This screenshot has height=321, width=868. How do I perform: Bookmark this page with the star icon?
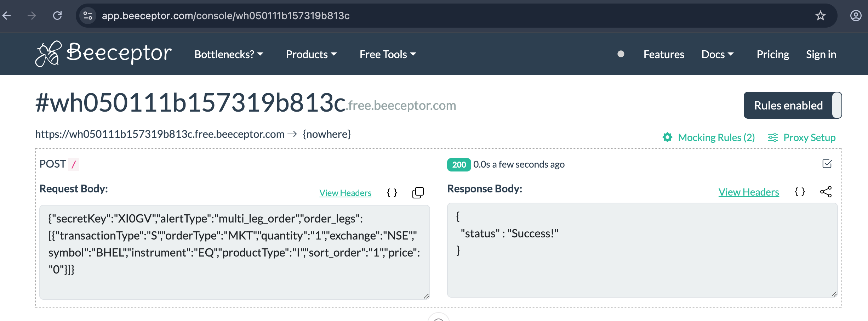(820, 16)
